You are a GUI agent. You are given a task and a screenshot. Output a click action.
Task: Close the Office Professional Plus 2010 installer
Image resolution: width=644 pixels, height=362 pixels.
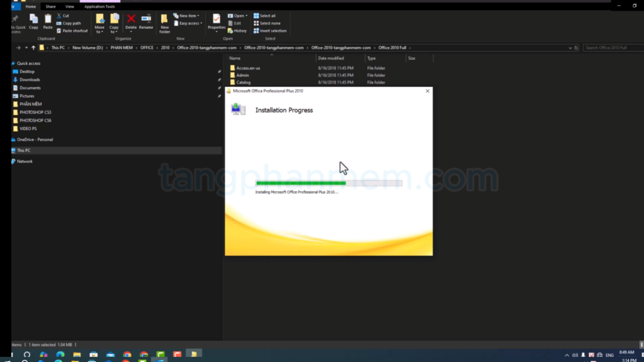click(x=427, y=91)
